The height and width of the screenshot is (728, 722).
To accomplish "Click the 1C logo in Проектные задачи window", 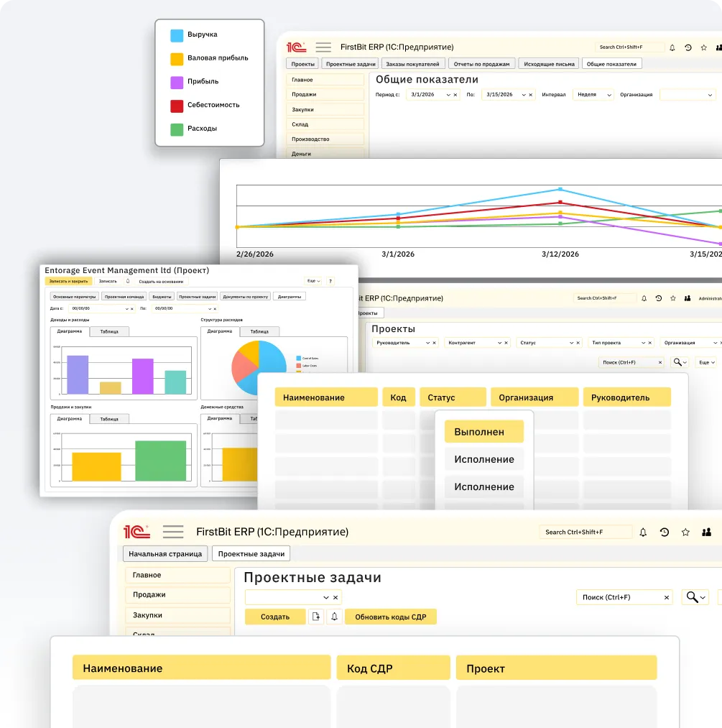I will point(136,532).
